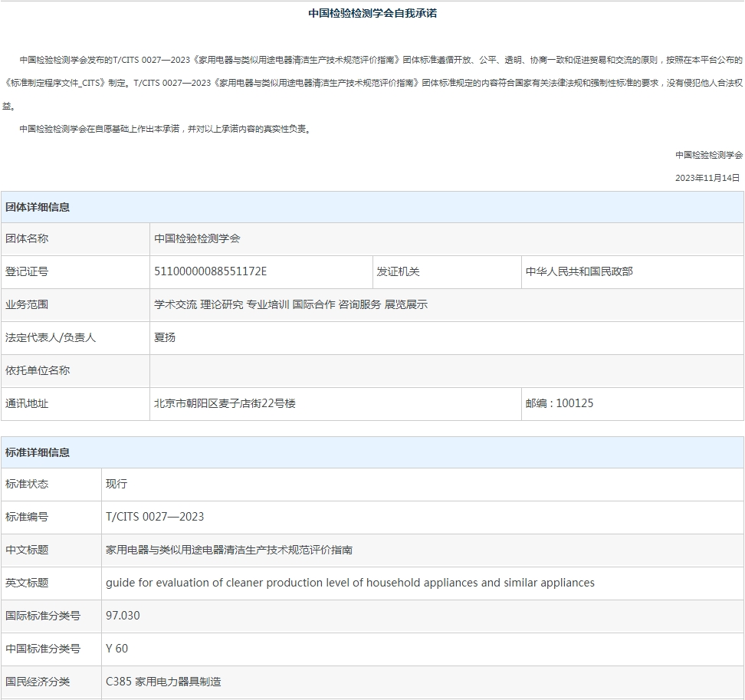Click the 标准状态 label cell
This screenshot has height=700, width=745.
pyautogui.click(x=51, y=485)
